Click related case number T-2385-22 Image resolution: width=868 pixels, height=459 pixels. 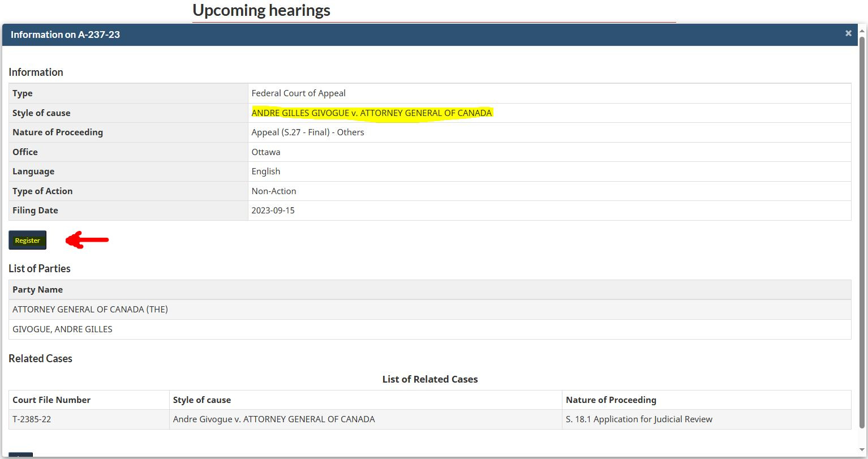[x=32, y=419]
